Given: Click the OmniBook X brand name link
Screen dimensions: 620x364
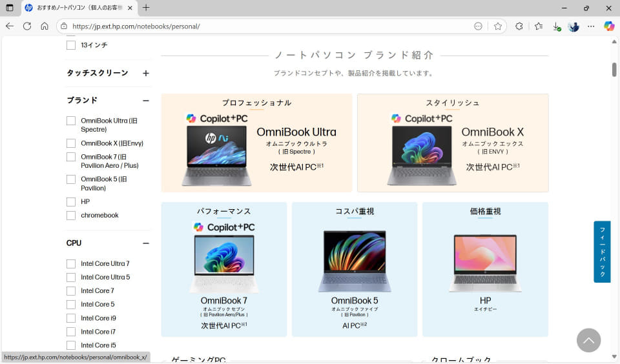Looking at the screenshot, I should pyautogui.click(x=492, y=132).
